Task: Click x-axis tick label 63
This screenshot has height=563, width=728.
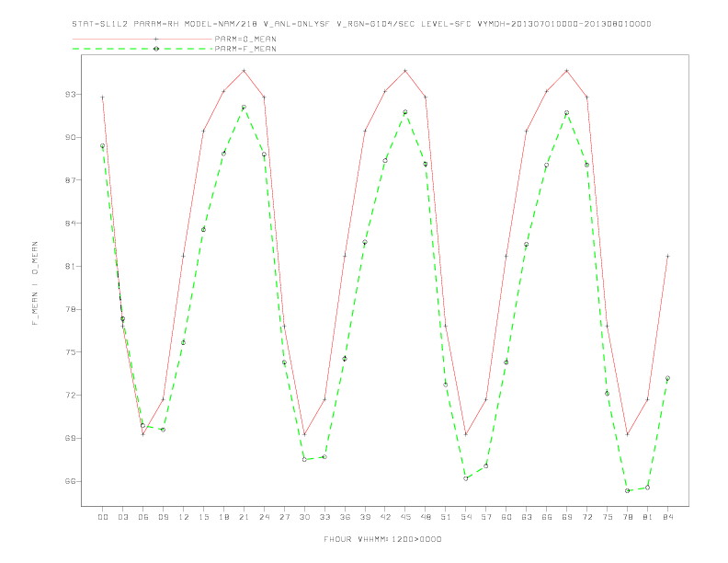Action: (x=527, y=517)
